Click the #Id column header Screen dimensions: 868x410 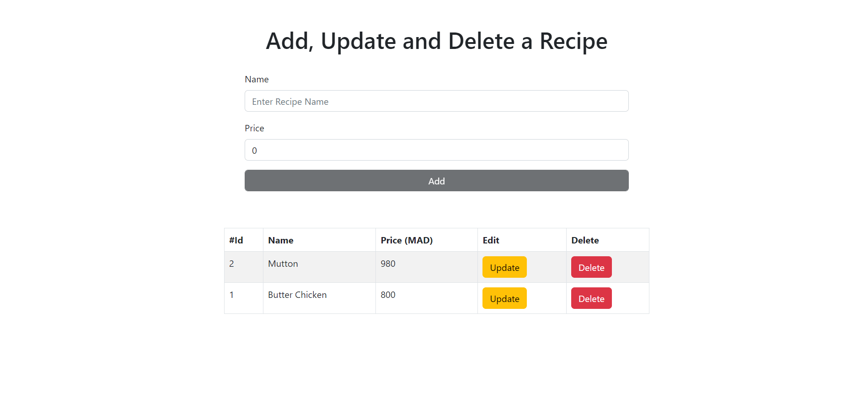tap(235, 240)
